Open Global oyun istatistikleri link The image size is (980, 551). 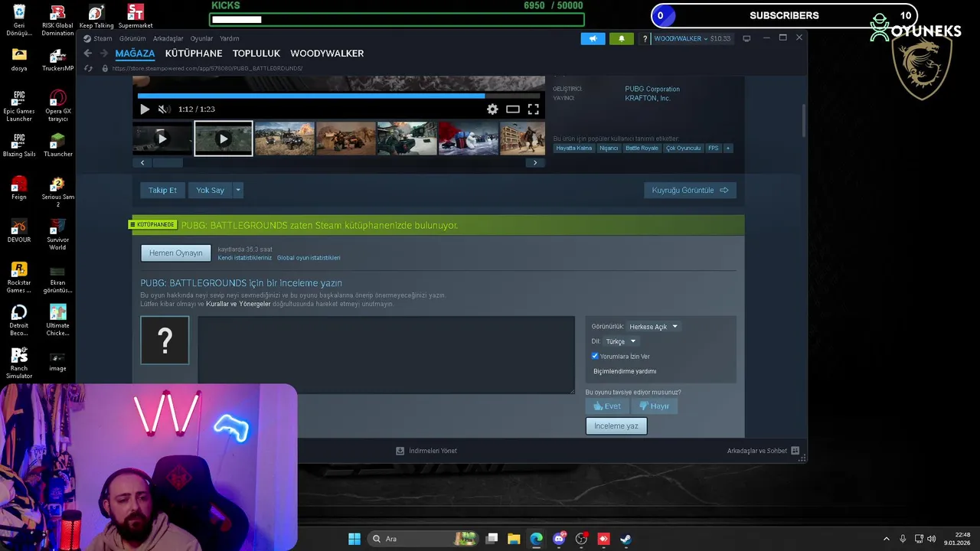[x=309, y=258]
